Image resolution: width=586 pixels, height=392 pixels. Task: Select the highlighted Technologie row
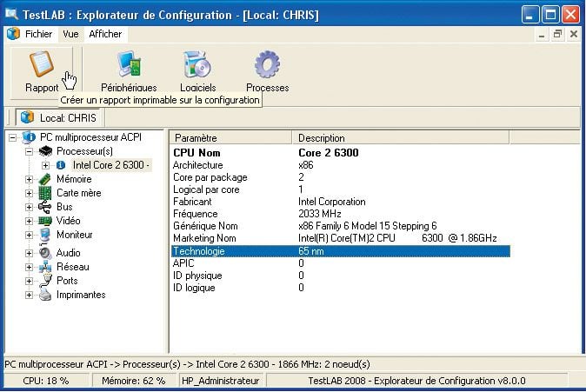(341, 250)
